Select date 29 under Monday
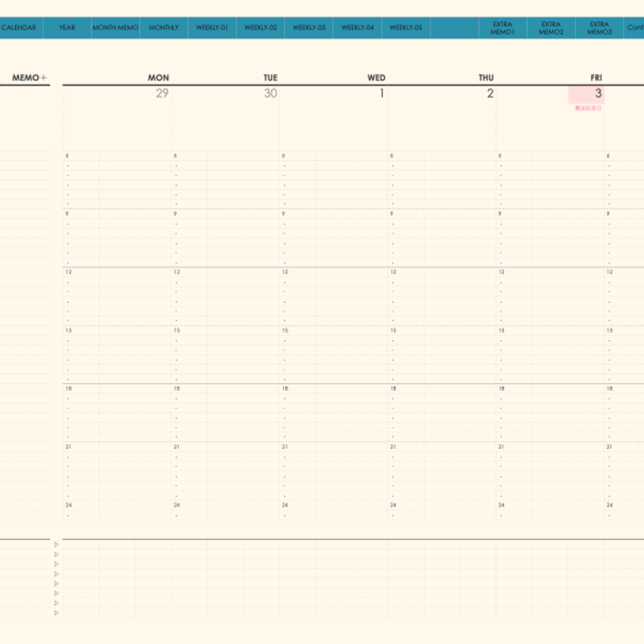The height and width of the screenshot is (644, 644). point(162,93)
